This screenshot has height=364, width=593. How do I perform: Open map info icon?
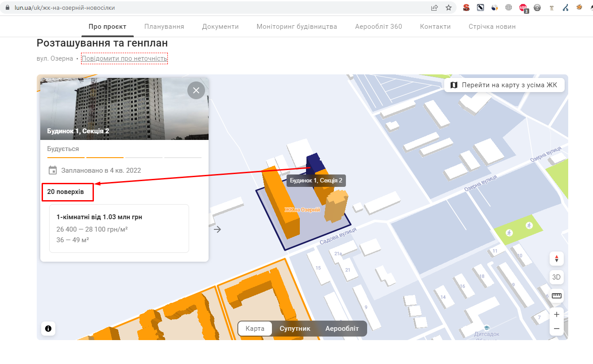click(x=48, y=329)
